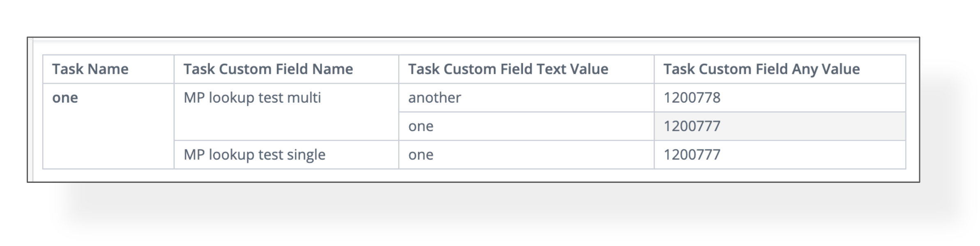Click the shaded 1200777 value cell
Screen dimensions: 980x246
[692, 126]
